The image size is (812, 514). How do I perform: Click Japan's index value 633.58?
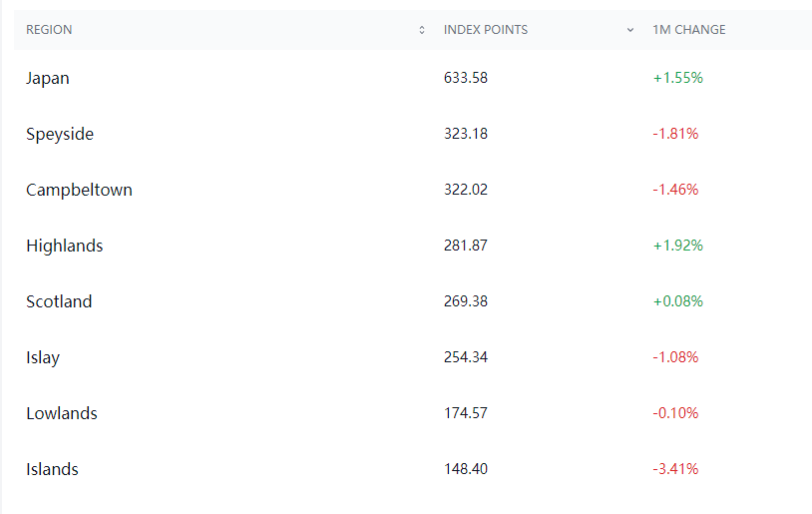click(466, 78)
